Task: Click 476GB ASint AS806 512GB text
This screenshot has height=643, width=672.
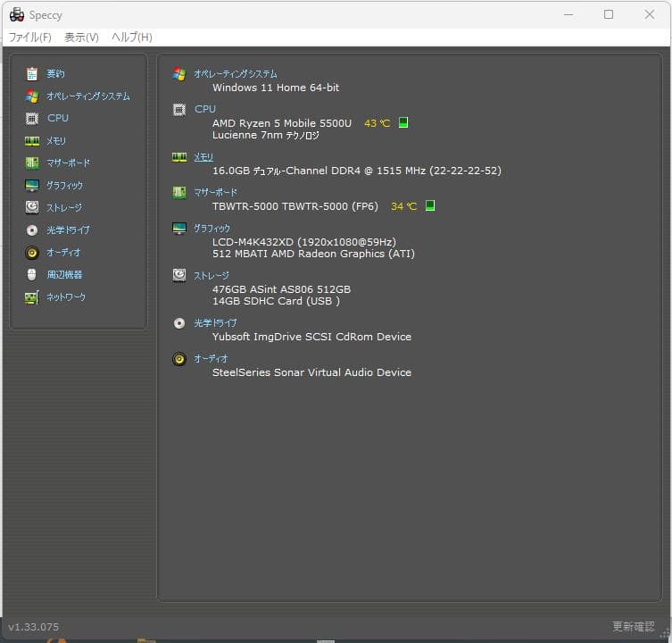Action: (282, 289)
